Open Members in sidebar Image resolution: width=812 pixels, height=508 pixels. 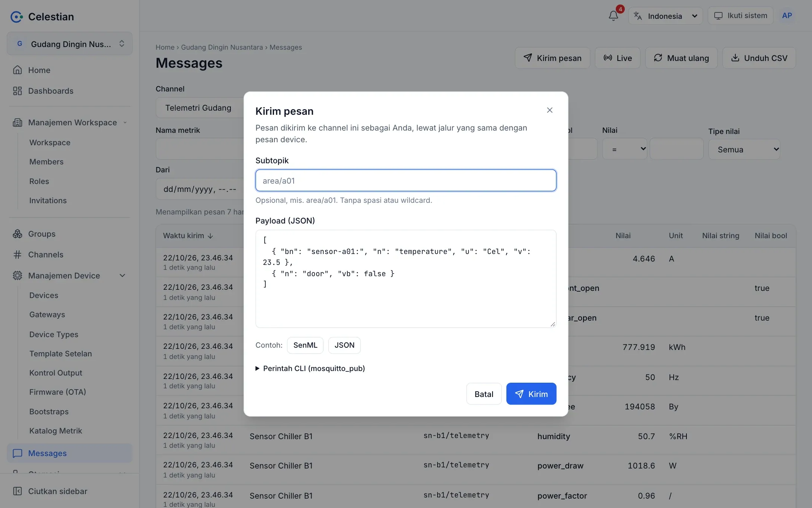[x=46, y=162]
